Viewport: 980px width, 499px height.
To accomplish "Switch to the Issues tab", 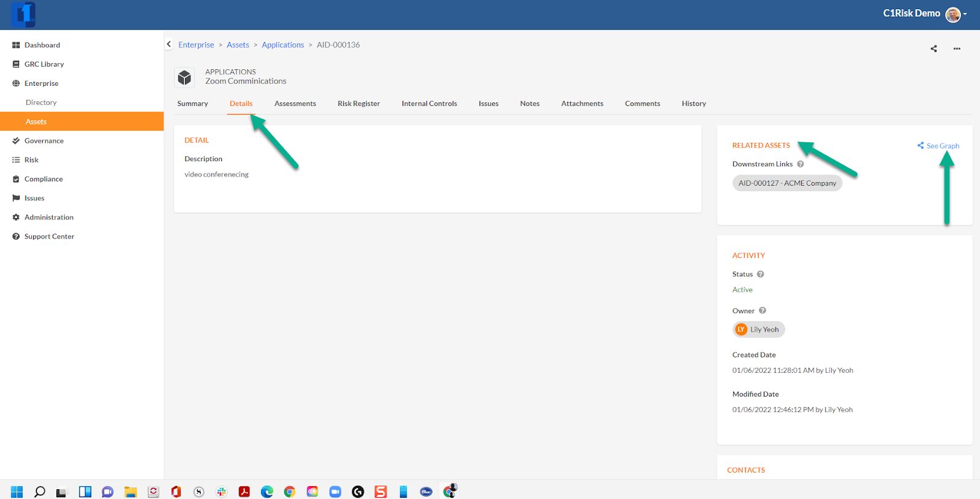I will click(x=489, y=104).
